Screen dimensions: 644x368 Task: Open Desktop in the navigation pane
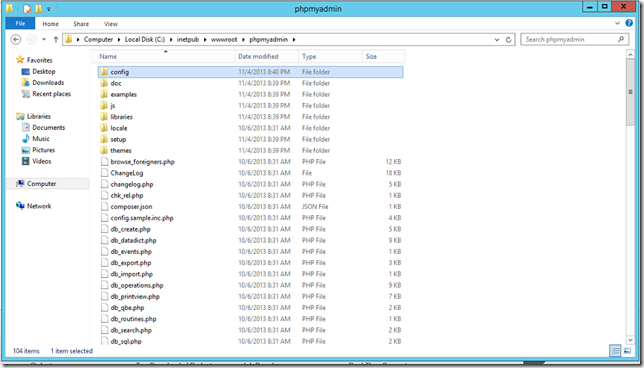(x=44, y=71)
